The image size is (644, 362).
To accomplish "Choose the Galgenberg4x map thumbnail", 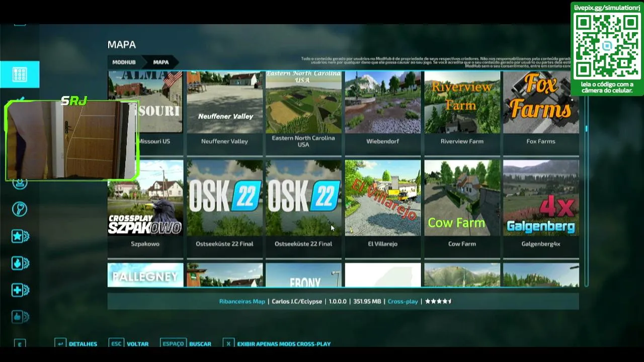I will pos(541,198).
